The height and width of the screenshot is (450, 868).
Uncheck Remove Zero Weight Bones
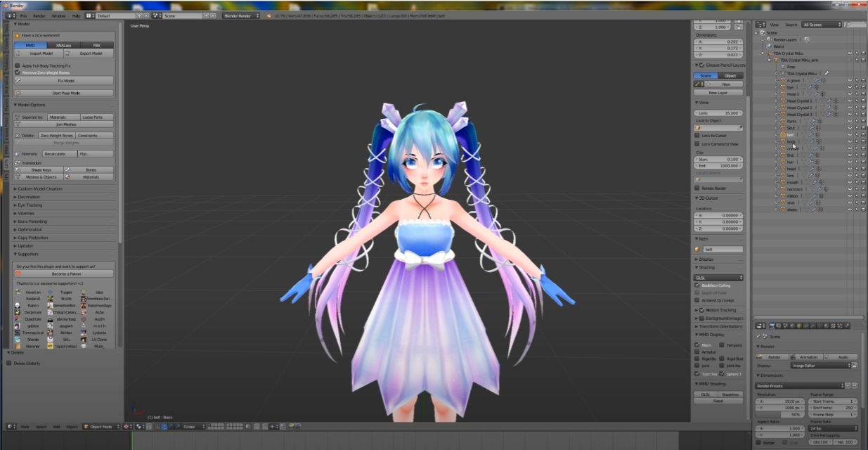click(18, 72)
